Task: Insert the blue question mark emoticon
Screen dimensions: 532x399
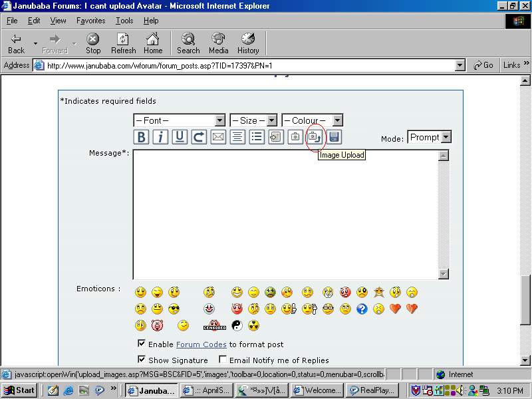Action: point(362,309)
